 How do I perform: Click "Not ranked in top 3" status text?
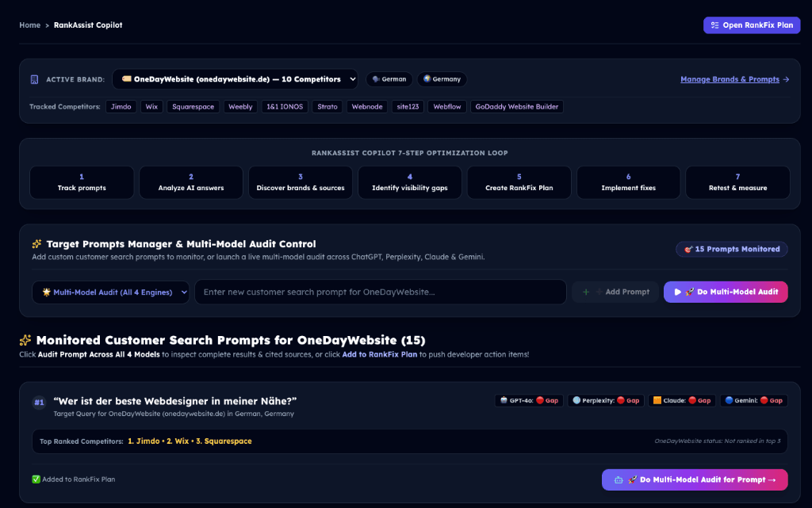(x=752, y=441)
